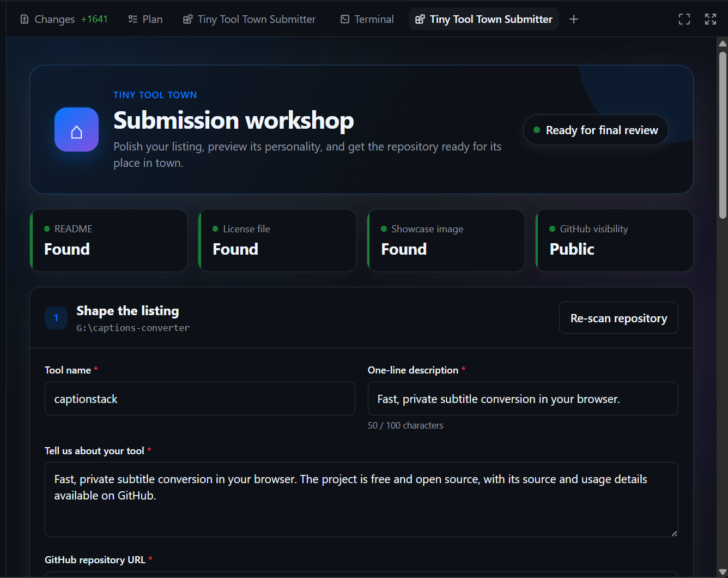Click the G:\captions-converter path text
Image resolution: width=728 pixels, height=578 pixels.
pyautogui.click(x=133, y=328)
